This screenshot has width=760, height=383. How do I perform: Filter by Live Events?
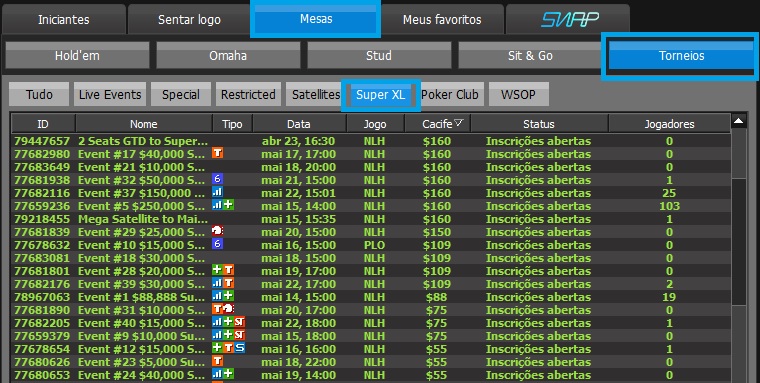(110, 94)
